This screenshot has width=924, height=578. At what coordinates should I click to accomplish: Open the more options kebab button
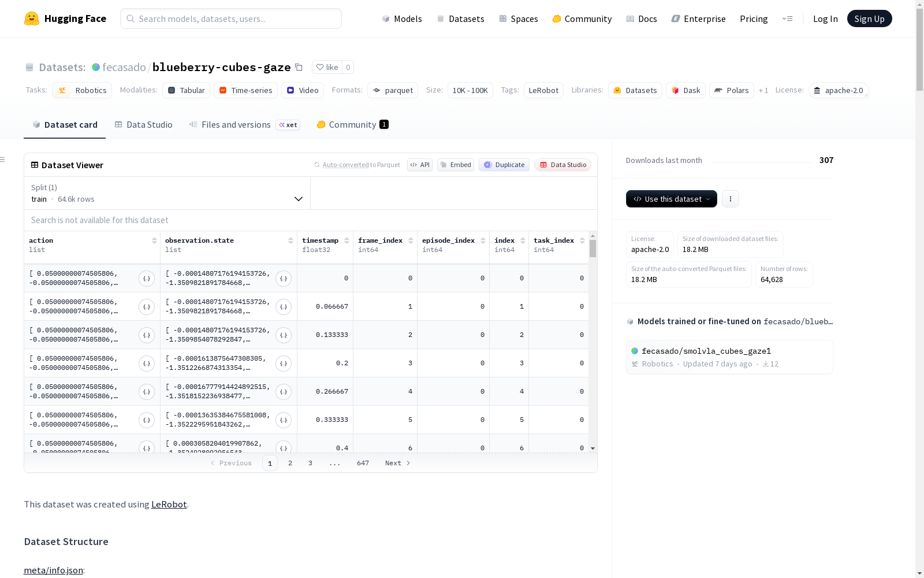click(x=731, y=199)
